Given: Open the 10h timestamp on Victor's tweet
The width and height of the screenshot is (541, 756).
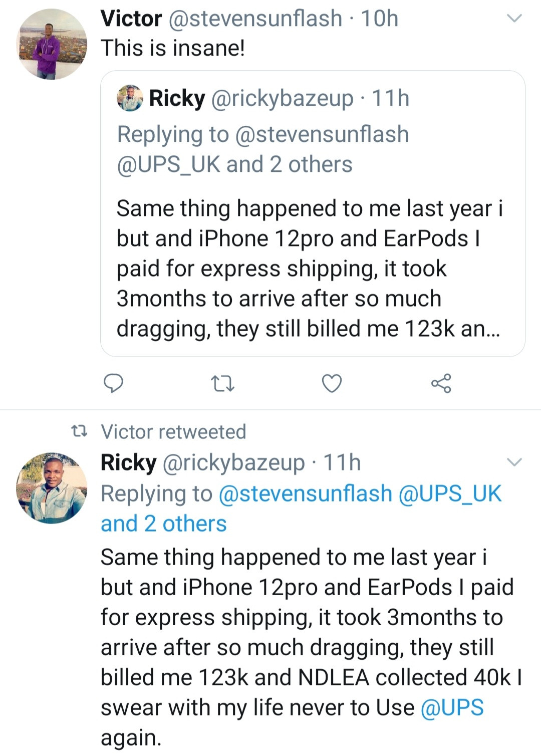Looking at the screenshot, I should click(379, 19).
